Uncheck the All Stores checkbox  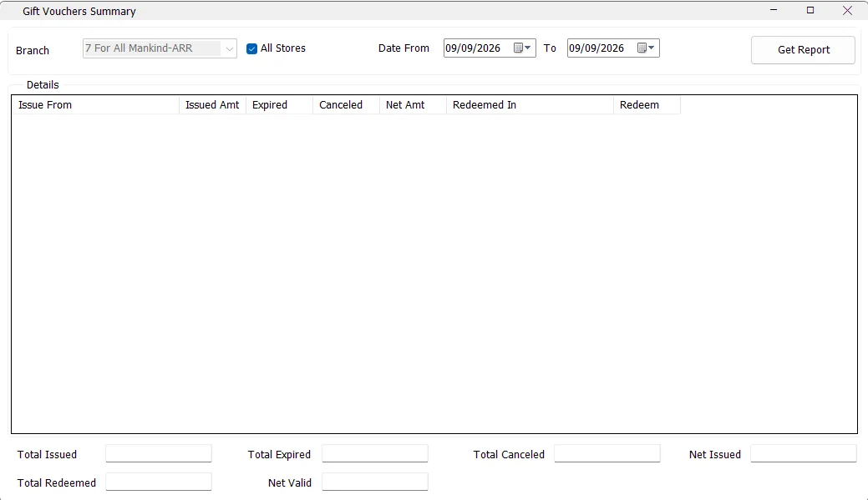click(251, 48)
